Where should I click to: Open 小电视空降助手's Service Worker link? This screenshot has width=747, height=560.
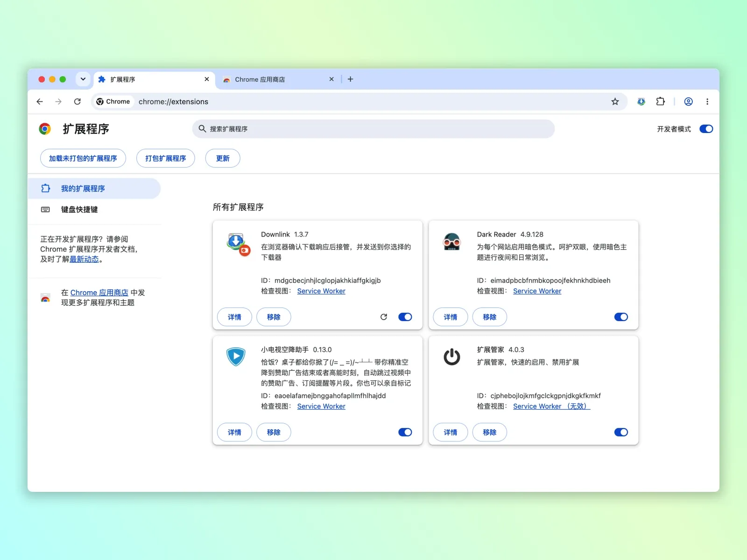[321, 406]
